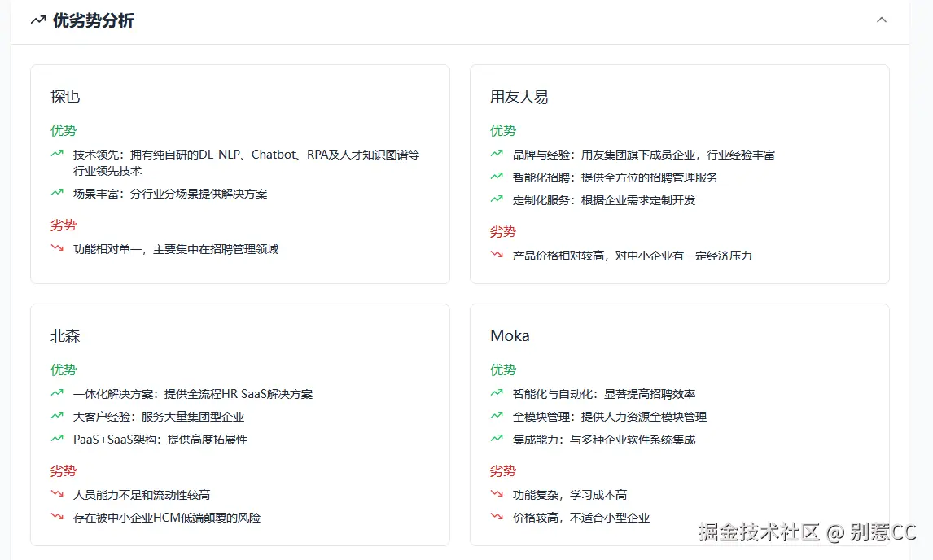Click text 功能复杂，学习成本高
Image resolution: width=933 pixels, height=560 pixels.
click(570, 495)
